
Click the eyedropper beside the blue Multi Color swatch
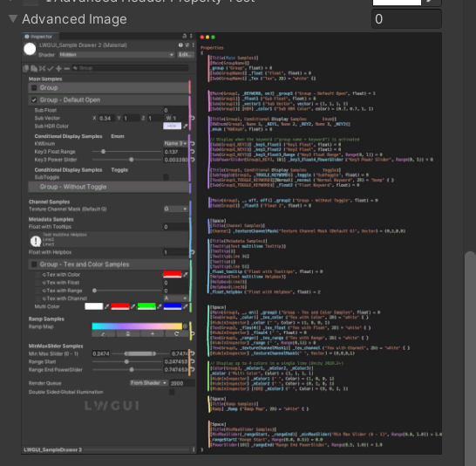point(185,307)
